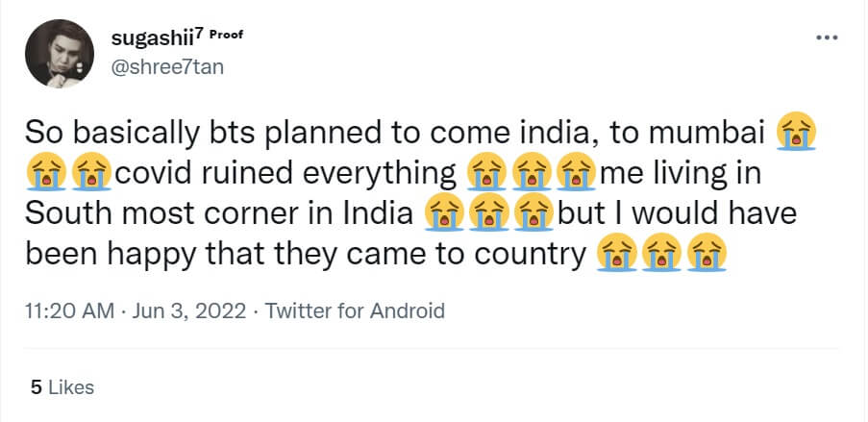Select crying emoji immediately after "in India"
868x422 pixels.
point(443,213)
